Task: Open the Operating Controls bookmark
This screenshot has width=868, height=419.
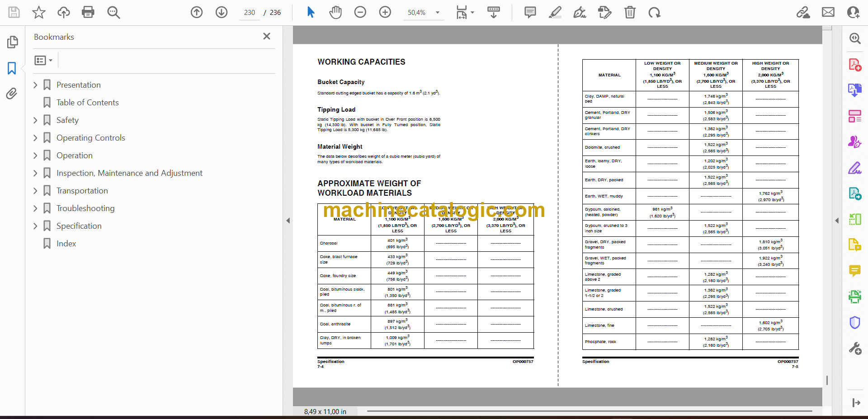Action: [91, 138]
